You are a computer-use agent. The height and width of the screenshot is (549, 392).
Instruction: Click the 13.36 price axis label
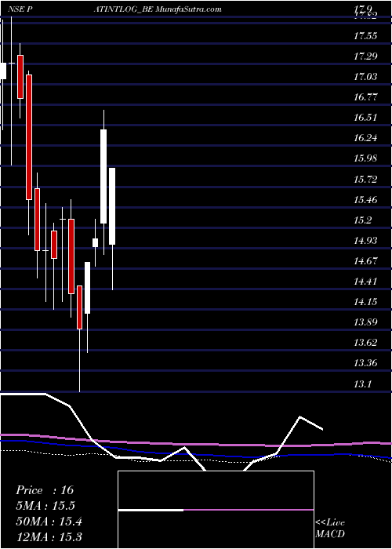point(365,362)
